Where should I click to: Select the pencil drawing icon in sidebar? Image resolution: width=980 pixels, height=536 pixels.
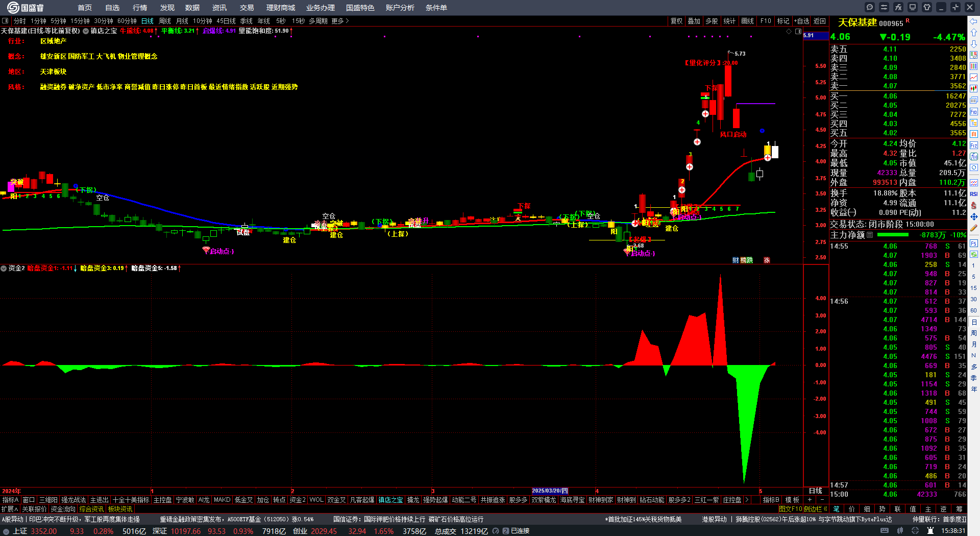tap(974, 228)
